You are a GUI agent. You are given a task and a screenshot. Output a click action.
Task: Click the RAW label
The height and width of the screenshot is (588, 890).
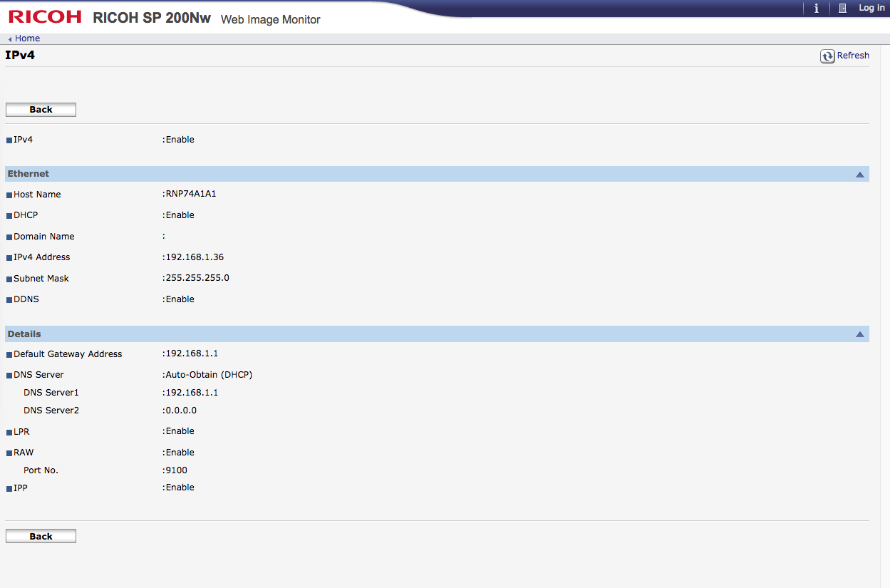(24, 453)
